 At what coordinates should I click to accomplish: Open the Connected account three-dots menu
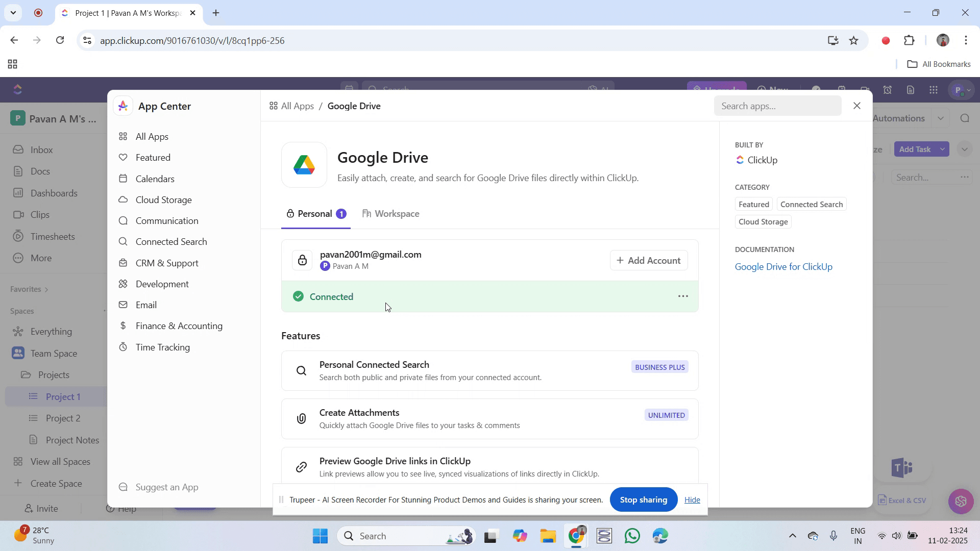point(683,296)
